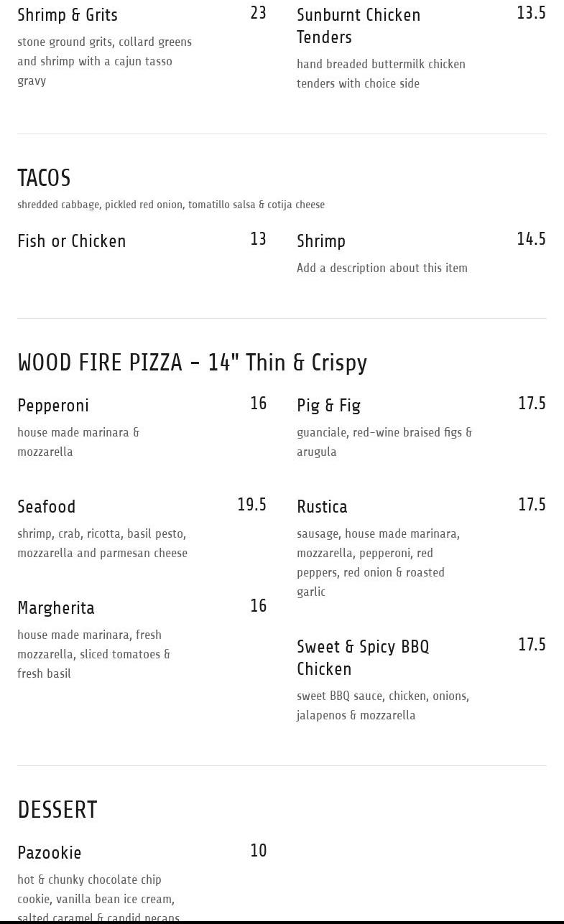Click the TACOS section heading
The height and width of the screenshot is (924, 564).
pyautogui.click(x=44, y=178)
